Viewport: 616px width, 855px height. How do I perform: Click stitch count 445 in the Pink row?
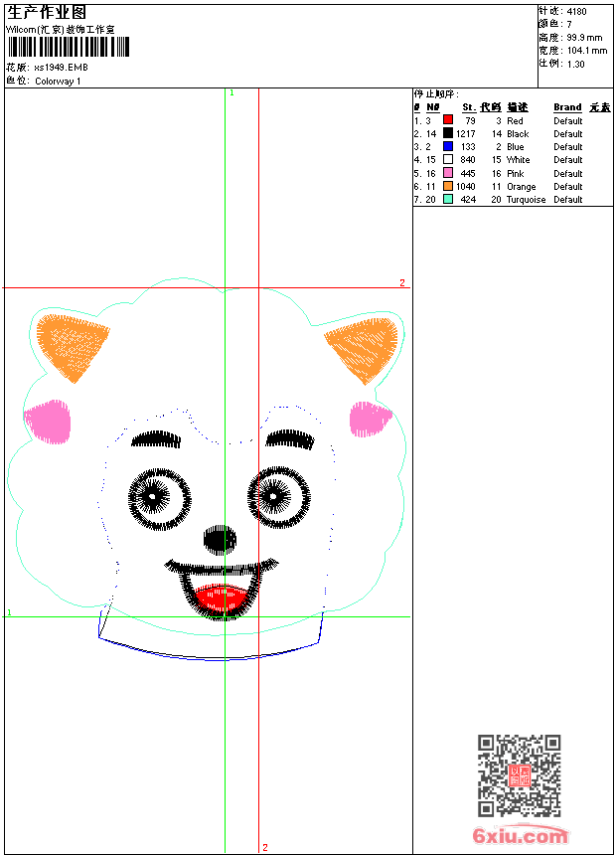pyautogui.click(x=468, y=173)
